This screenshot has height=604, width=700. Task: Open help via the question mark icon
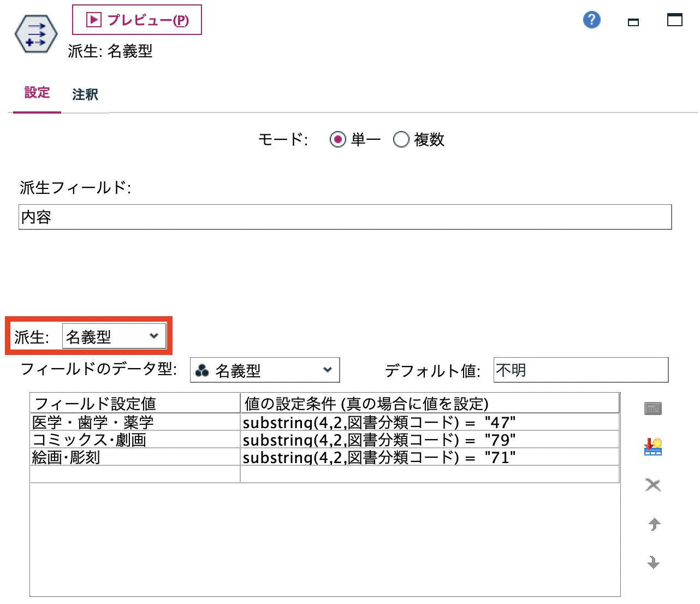(x=591, y=20)
